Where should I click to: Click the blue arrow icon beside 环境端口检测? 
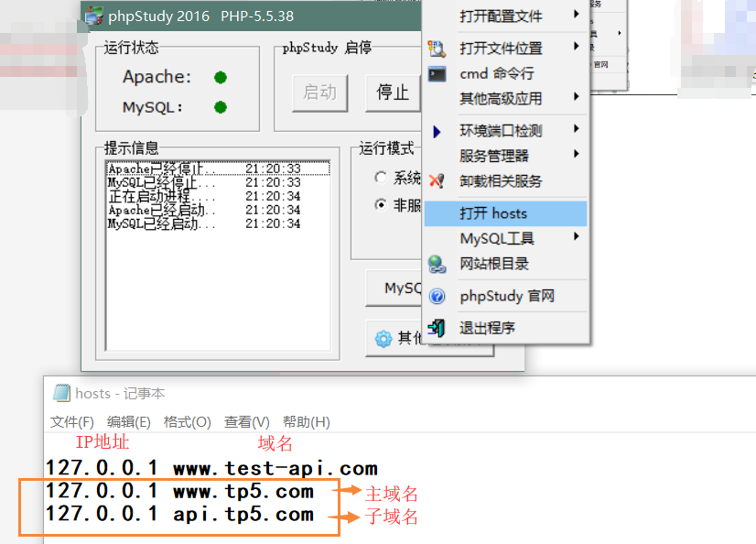coord(437,131)
